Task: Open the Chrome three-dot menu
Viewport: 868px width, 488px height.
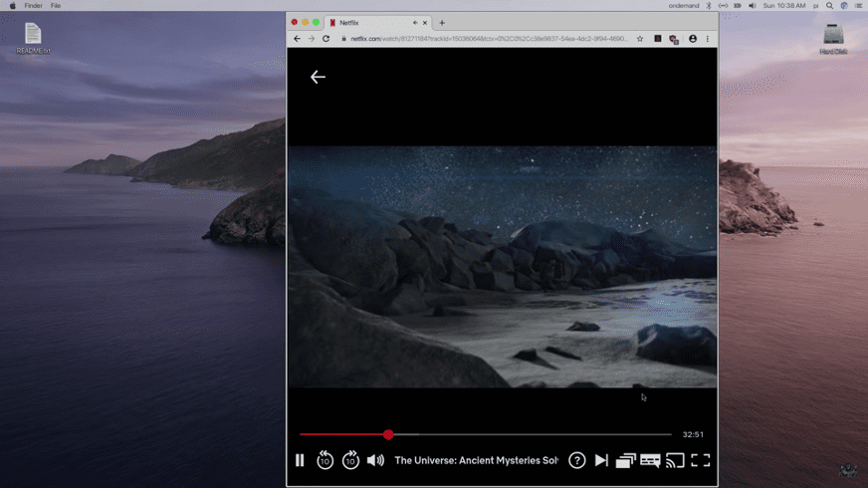Action: pyautogui.click(x=708, y=39)
